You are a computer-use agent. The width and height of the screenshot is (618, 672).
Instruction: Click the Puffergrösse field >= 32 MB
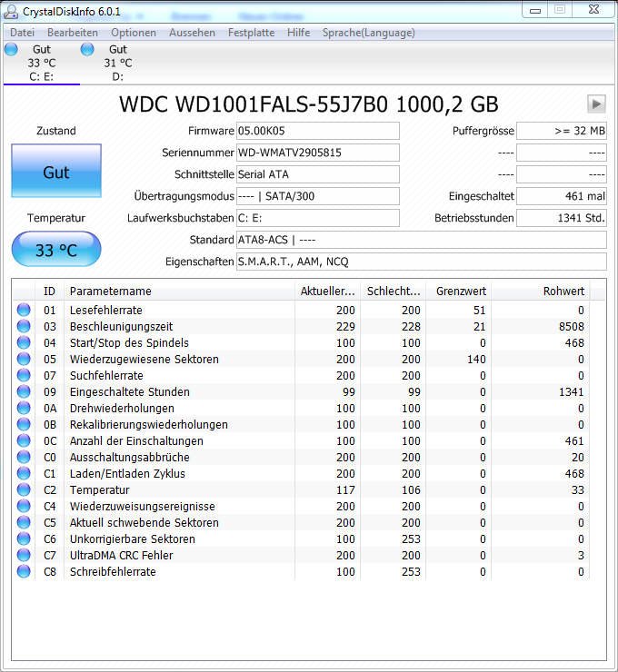pos(562,131)
